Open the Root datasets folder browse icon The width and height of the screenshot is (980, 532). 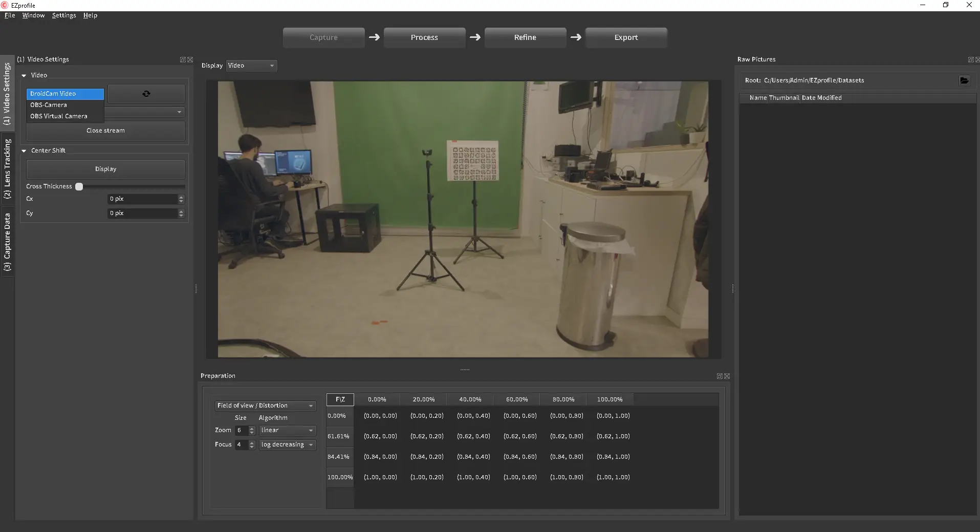tap(964, 80)
